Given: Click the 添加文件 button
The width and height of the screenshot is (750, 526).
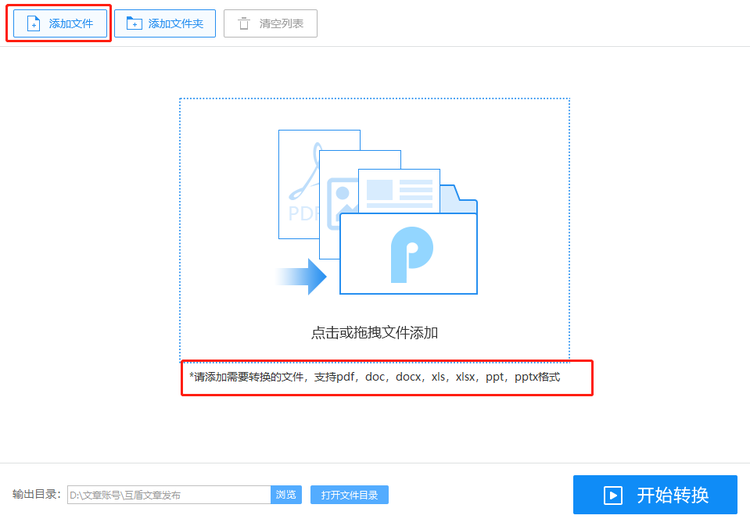Looking at the screenshot, I should click(60, 23).
